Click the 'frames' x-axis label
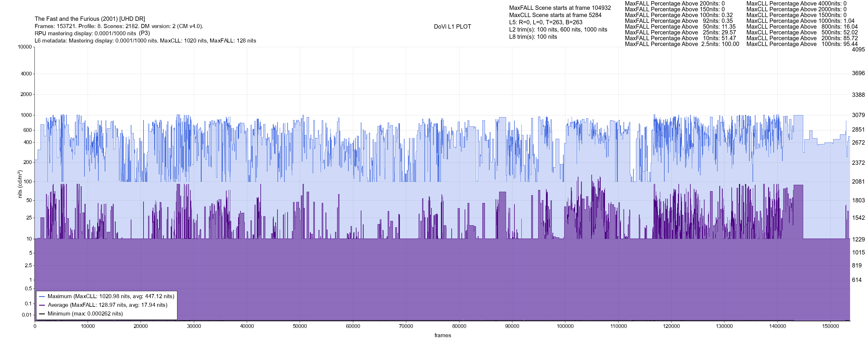 (442, 335)
